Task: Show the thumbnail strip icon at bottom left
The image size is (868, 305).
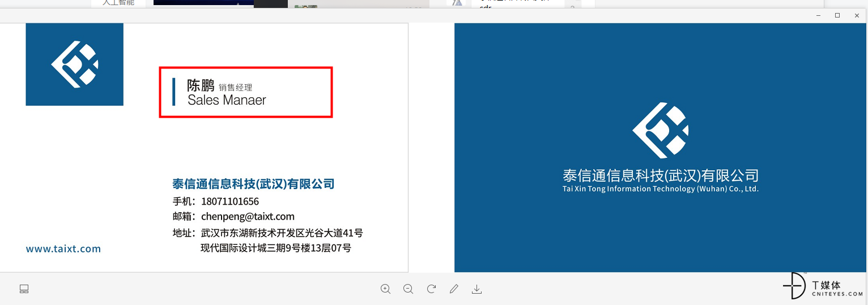Action: tap(24, 289)
